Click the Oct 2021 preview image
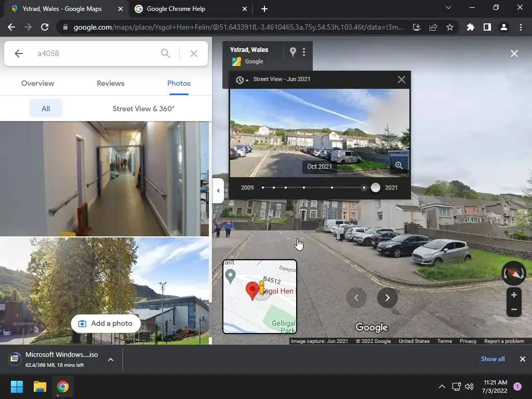532x399 pixels. coord(320,132)
